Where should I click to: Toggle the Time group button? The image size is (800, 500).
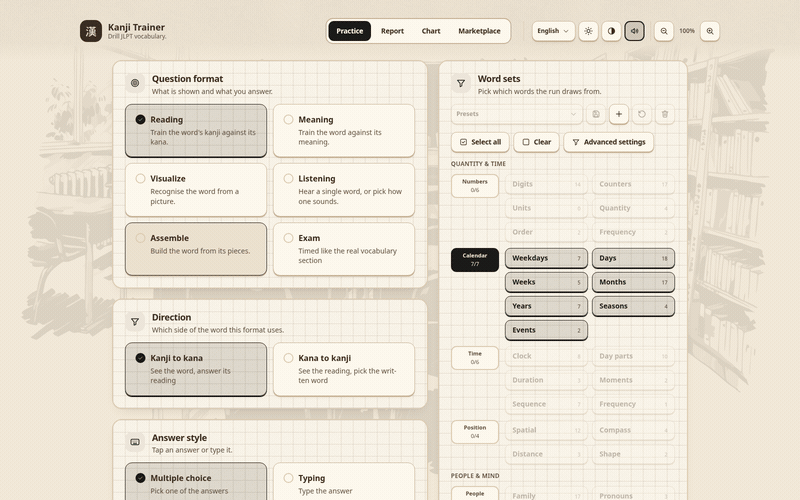pos(475,358)
